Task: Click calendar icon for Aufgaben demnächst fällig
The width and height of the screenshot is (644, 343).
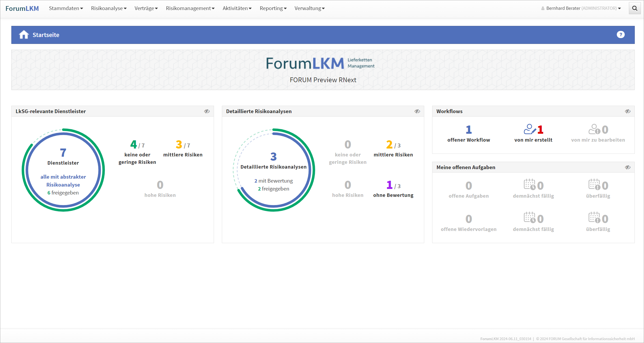Action: (x=530, y=184)
